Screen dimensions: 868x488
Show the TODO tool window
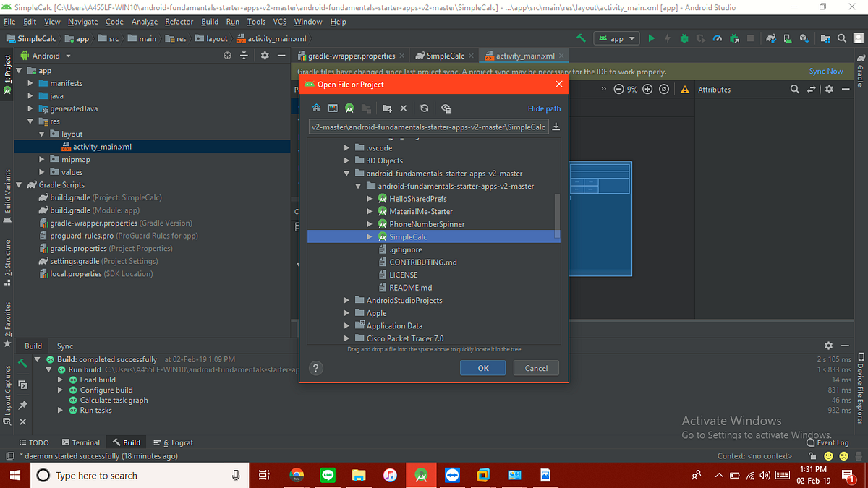coord(34,442)
